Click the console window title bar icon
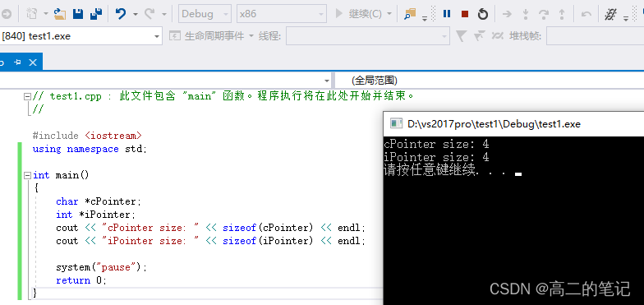 (x=396, y=123)
